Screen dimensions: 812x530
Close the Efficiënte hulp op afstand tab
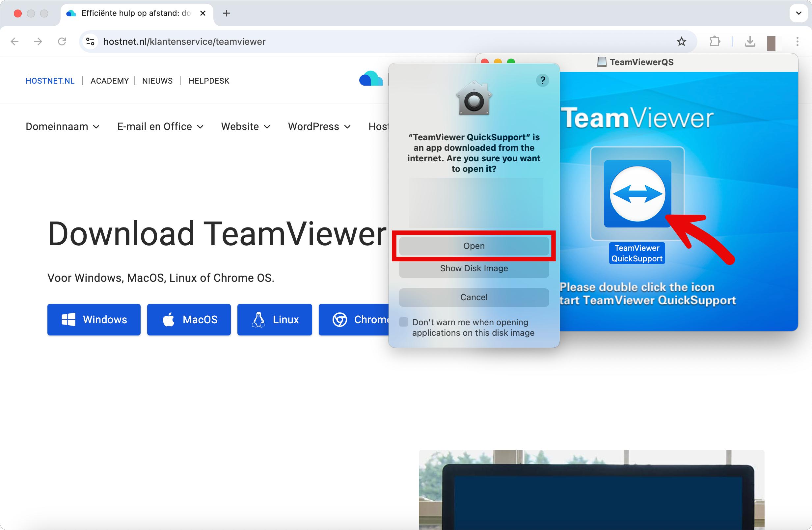coord(203,13)
